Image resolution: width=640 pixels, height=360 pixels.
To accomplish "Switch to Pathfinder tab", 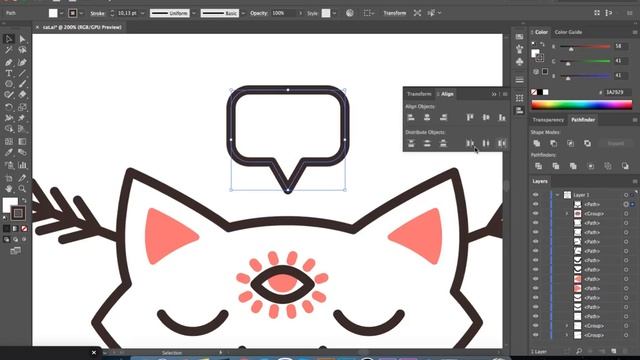I will (582, 120).
